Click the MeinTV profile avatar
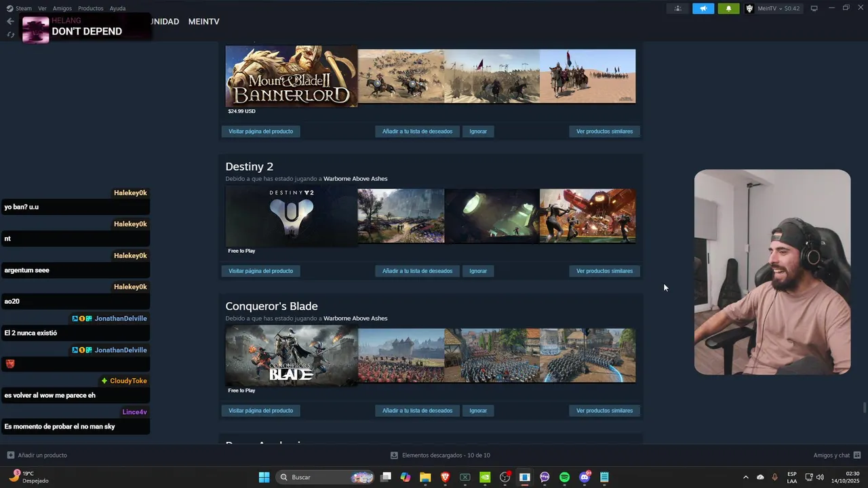 pos(749,9)
